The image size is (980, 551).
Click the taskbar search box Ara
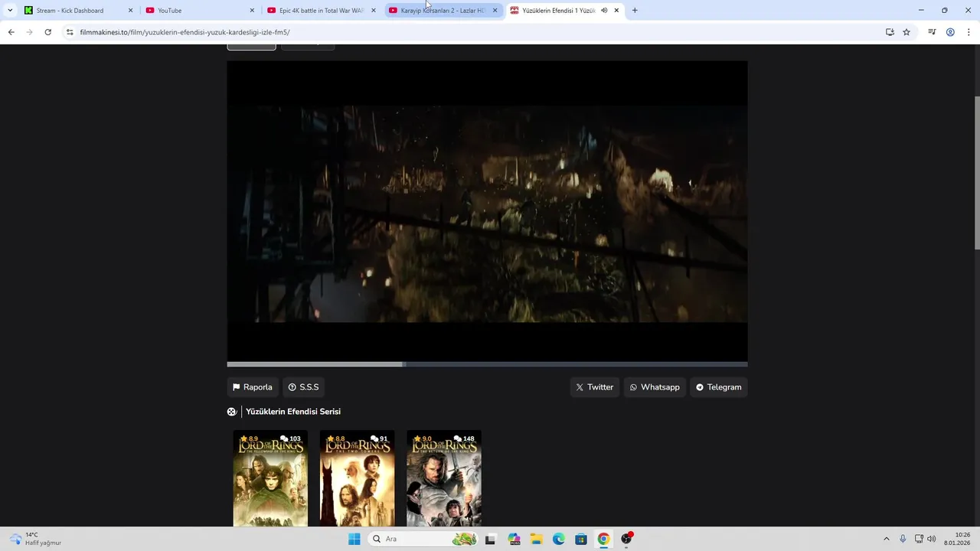coord(423,539)
